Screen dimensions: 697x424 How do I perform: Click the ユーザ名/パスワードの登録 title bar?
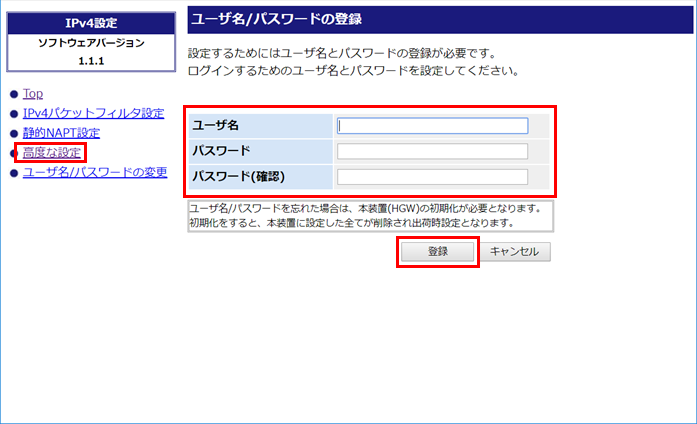point(435,19)
